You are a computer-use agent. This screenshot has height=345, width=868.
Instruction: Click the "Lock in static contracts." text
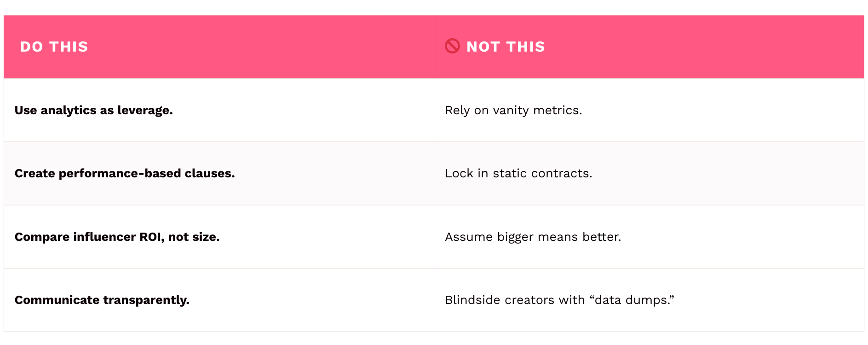point(518,173)
